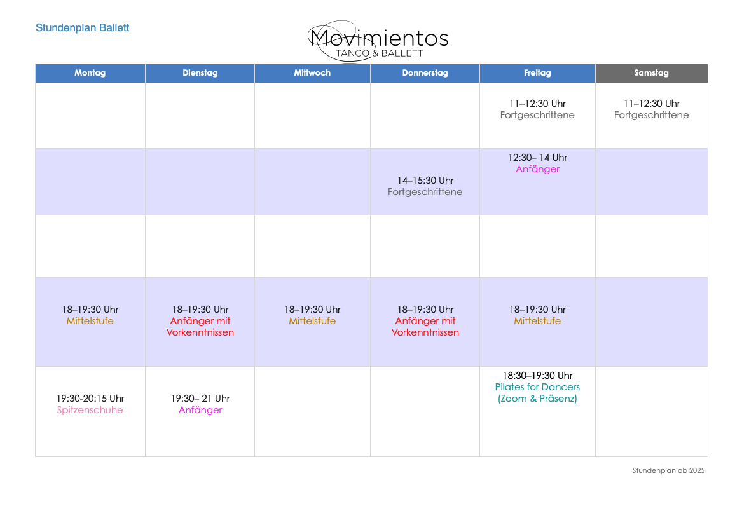Click Friday 11–12:30 Uhr time
756x532 pixels.
[x=537, y=104]
